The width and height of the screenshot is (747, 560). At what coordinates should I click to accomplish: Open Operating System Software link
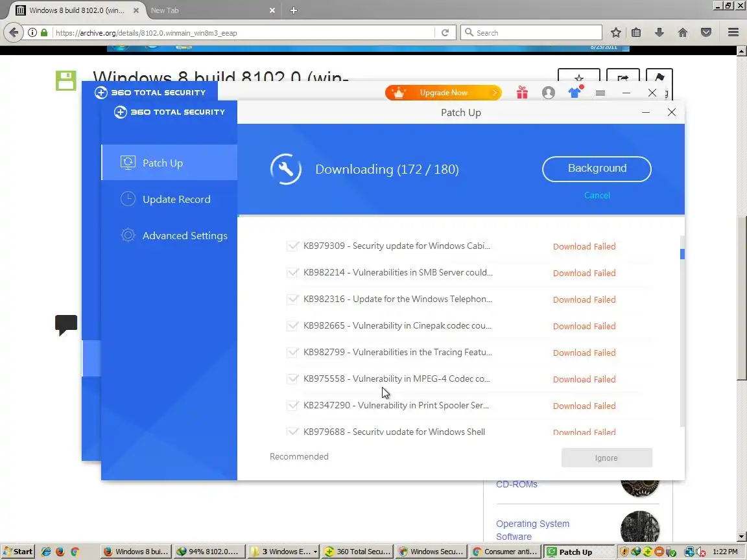[532, 530]
